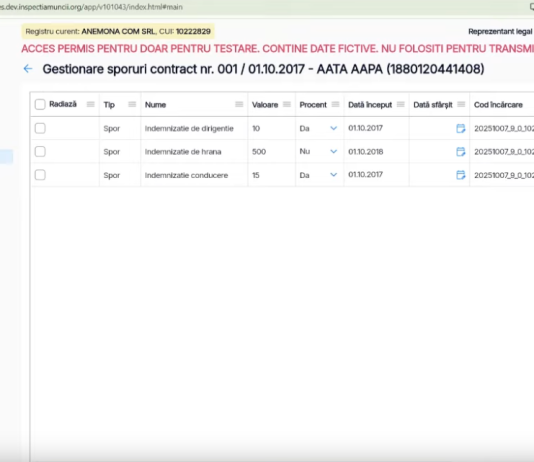
Task: Open Dată început column menu icon
Action: tap(400, 104)
